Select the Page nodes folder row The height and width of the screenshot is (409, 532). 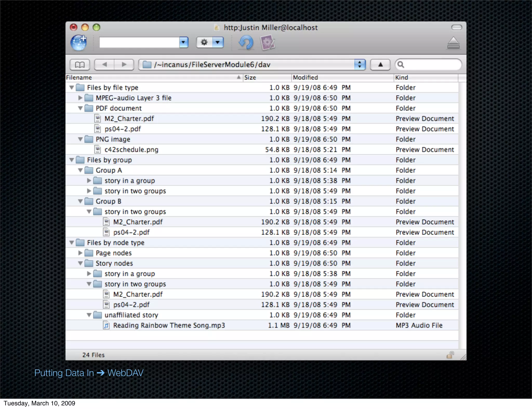pyautogui.click(x=262, y=253)
